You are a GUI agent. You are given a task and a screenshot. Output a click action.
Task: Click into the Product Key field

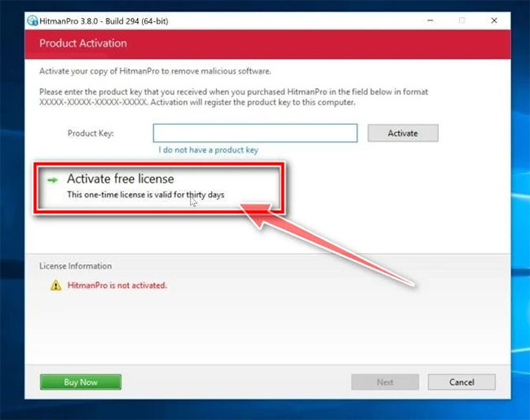255,133
